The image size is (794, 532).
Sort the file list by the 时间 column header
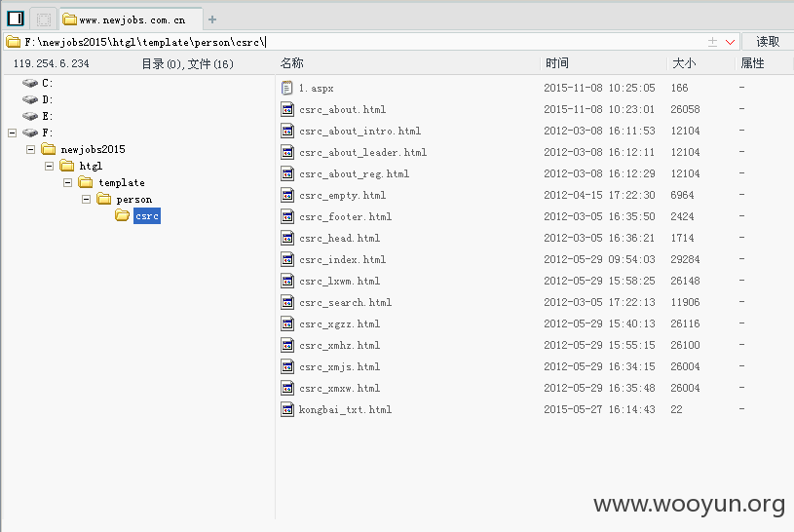[557, 63]
